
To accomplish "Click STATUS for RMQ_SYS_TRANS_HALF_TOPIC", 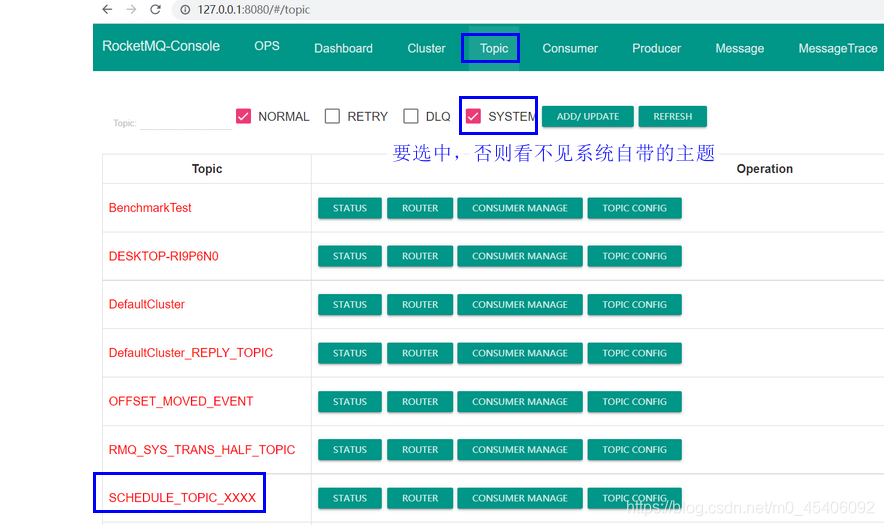I will [350, 449].
